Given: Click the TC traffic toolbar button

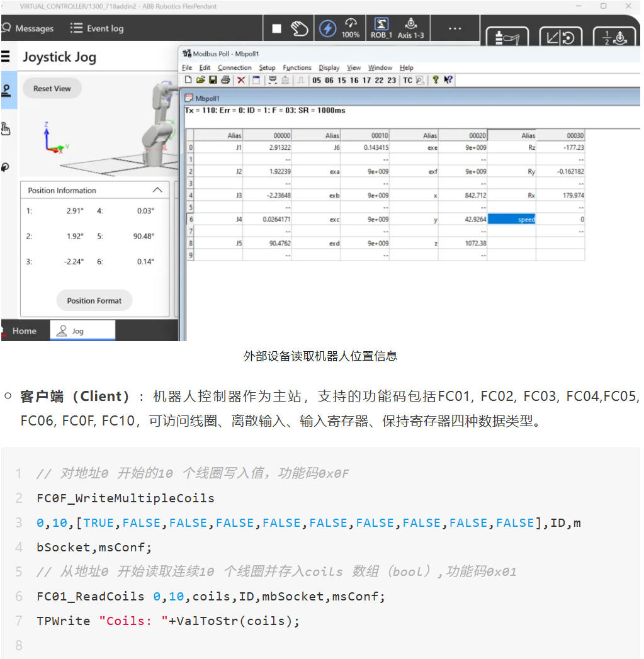Looking at the screenshot, I should click(x=407, y=80).
